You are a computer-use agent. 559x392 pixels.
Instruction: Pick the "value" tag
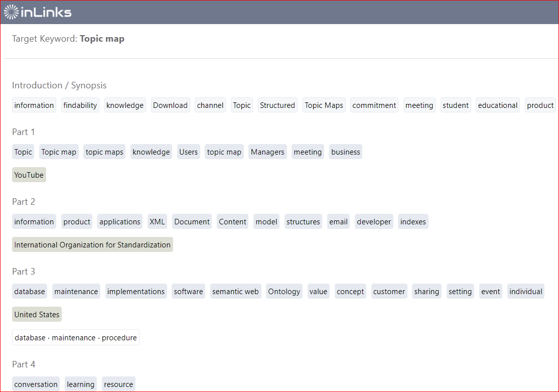(318, 292)
